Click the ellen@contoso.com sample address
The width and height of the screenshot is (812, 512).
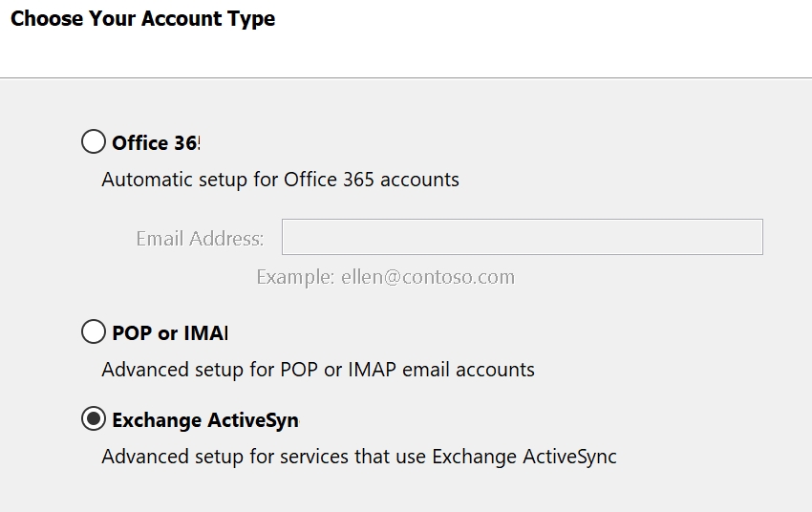428,277
